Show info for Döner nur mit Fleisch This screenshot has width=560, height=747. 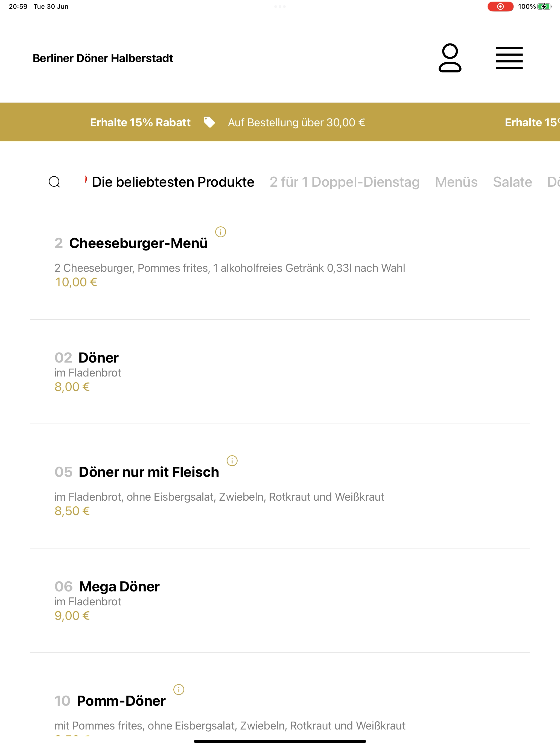tap(232, 461)
